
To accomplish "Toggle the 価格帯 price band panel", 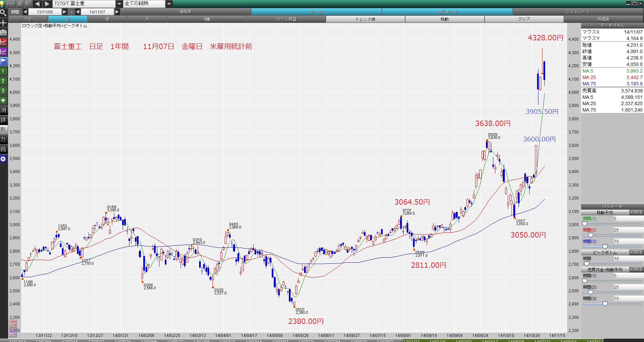I will (x=186, y=12).
